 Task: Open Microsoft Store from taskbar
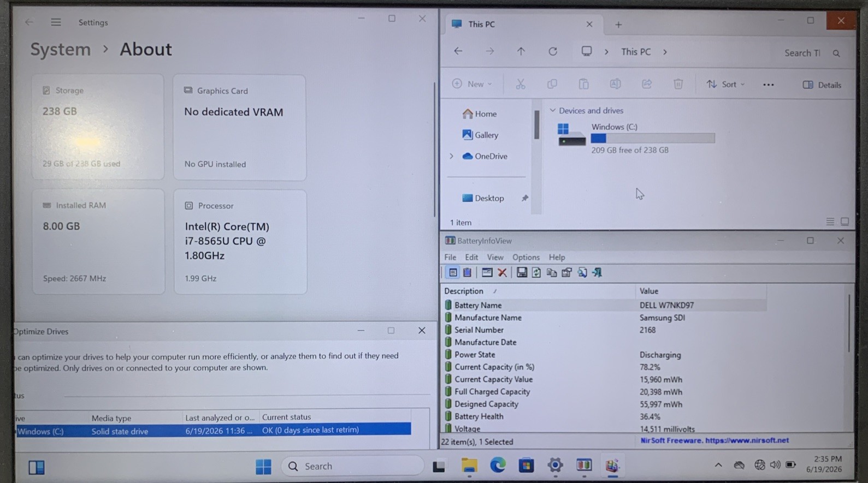[527, 466]
